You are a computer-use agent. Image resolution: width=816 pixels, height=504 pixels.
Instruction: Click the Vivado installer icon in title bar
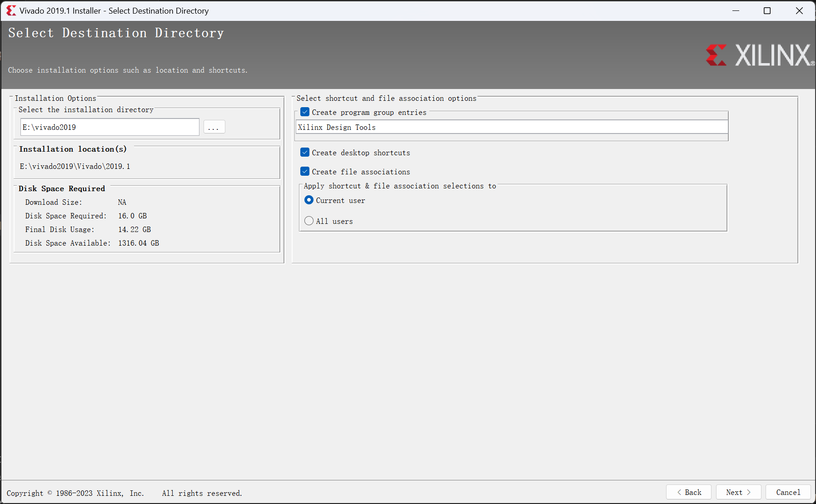coord(11,10)
